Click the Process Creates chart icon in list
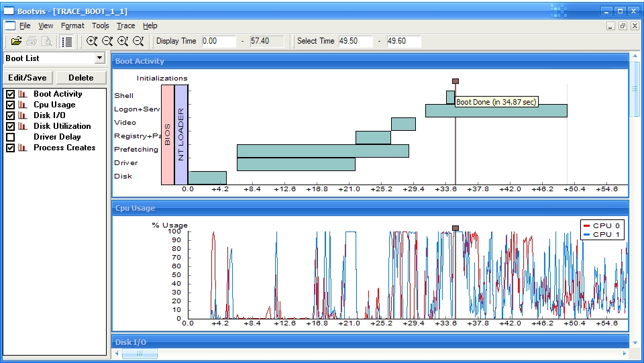The height and width of the screenshot is (363, 644). [x=23, y=148]
